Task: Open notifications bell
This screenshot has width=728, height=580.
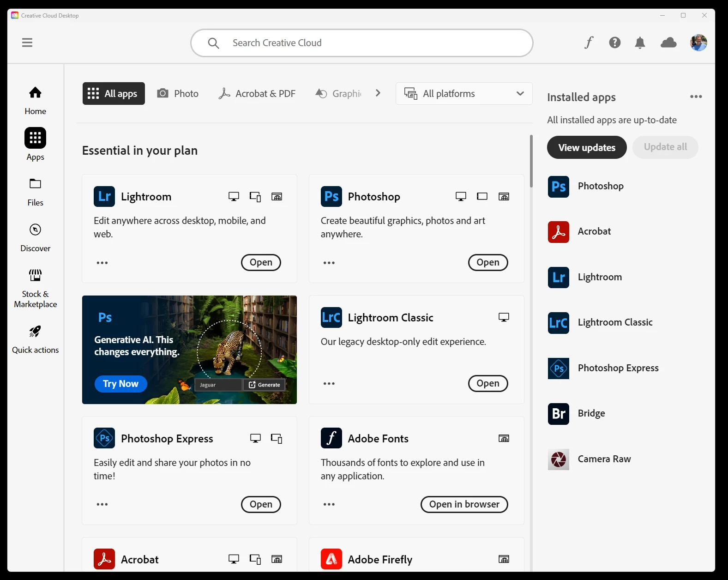Action: click(x=640, y=43)
